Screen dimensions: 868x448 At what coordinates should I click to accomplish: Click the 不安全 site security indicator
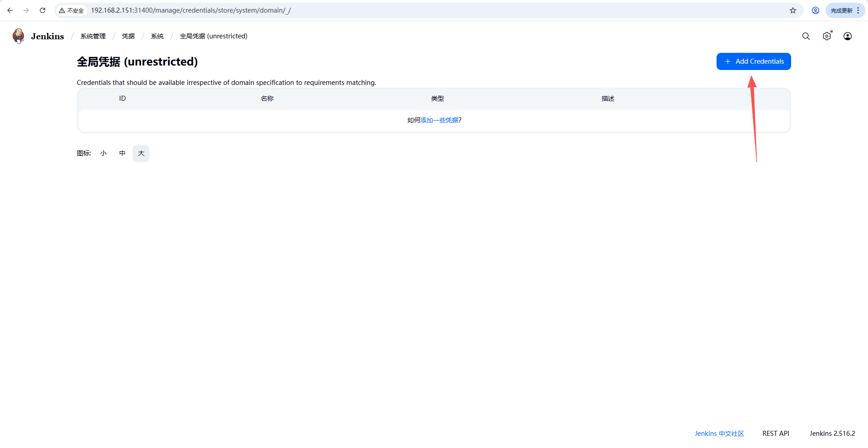(71, 10)
